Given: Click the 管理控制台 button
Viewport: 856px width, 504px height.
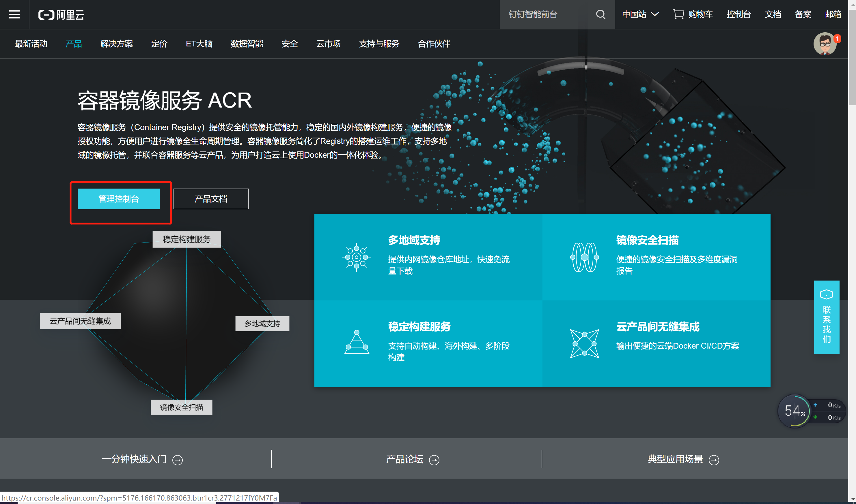Looking at the screenshot, I should (x=119, y=199).
